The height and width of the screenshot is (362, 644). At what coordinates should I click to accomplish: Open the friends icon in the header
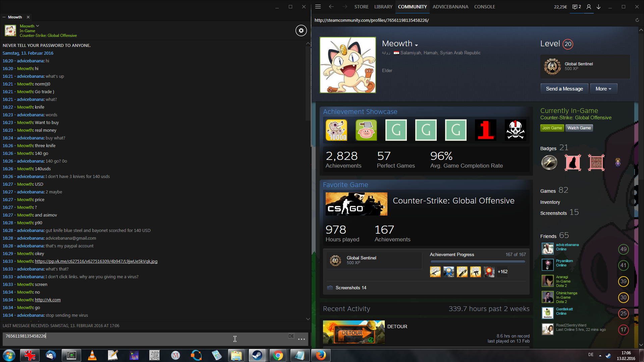(589, 7)
